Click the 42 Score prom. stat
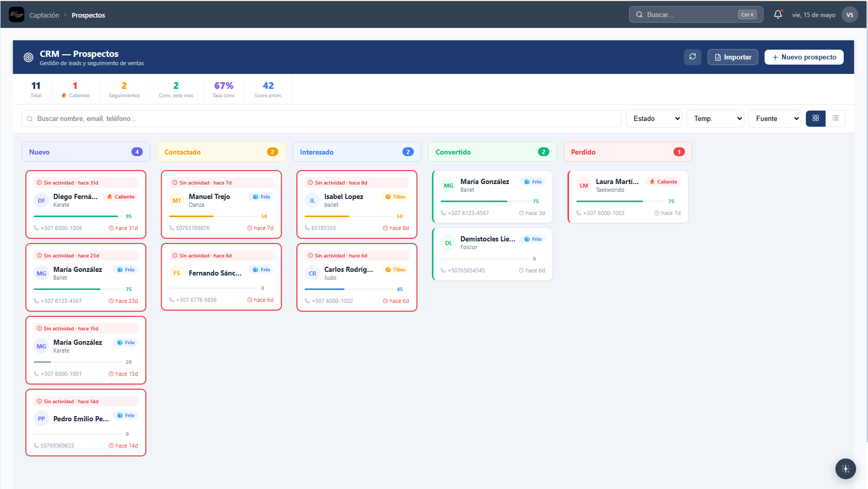The height and width of the screenshot is (489, 868). click(268, 89)
